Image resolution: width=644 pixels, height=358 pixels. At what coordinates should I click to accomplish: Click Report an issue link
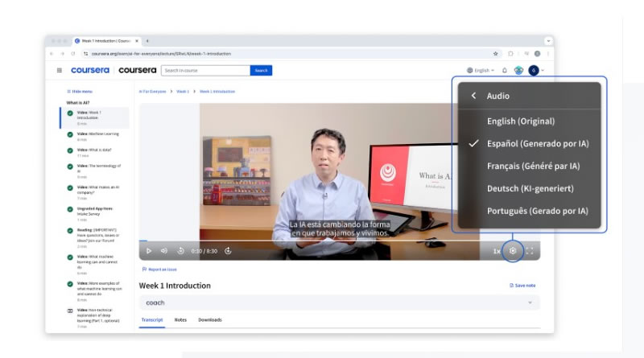tap(159, 270)
